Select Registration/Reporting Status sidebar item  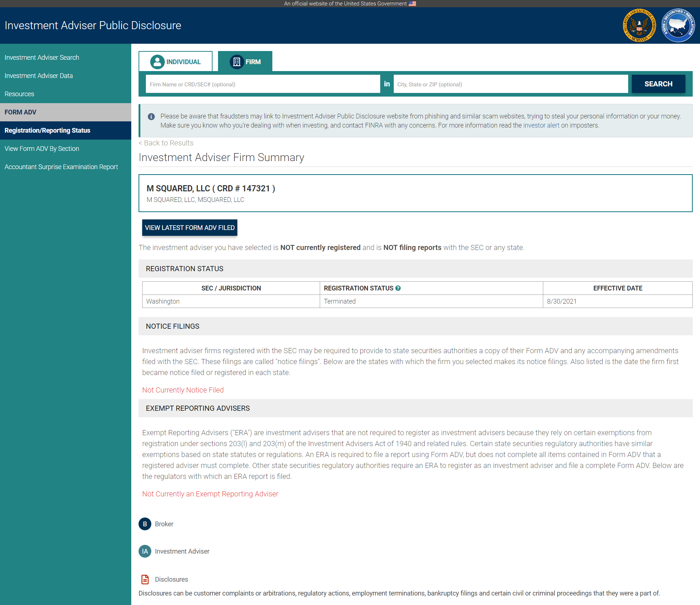tap(66, 130)
